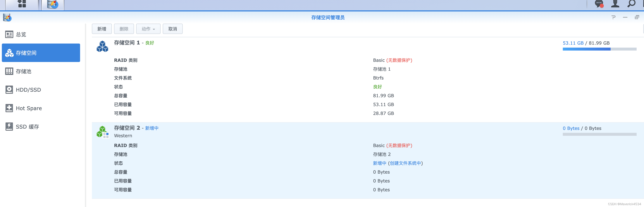
Task: Click the Storage Space 2 empty usage bar
Action: coord(599,134)
